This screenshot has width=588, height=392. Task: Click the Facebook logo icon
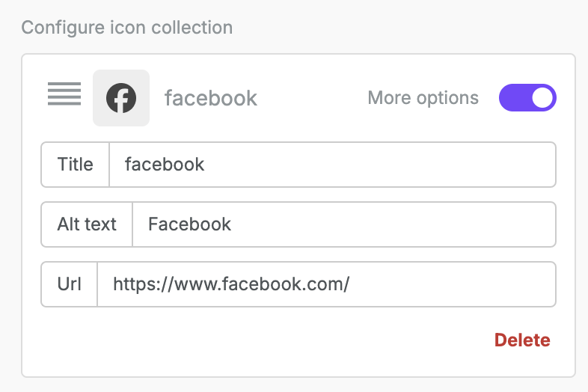pyautogui.click(x=121, y=98)
